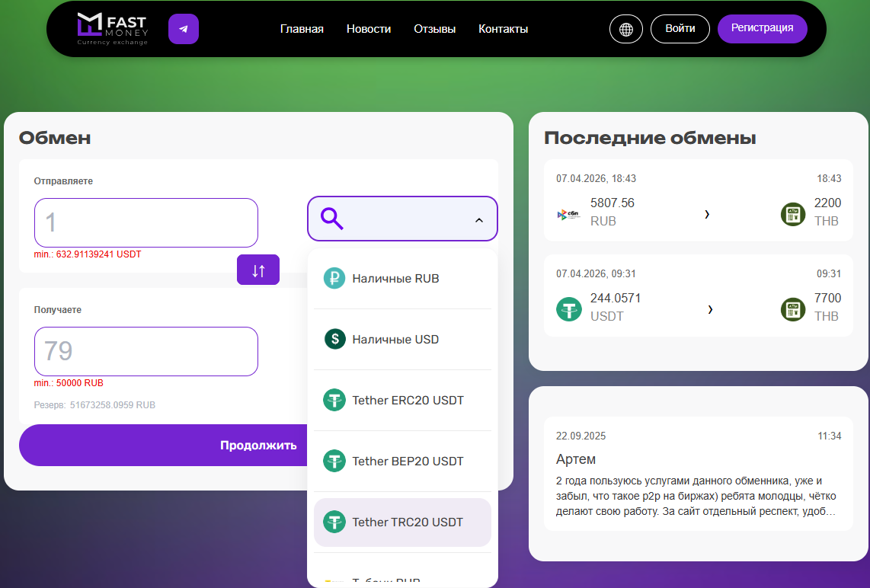This screenshot has height=588, width=870.
Task: Open the language globe selector
Action: [626, 29]
